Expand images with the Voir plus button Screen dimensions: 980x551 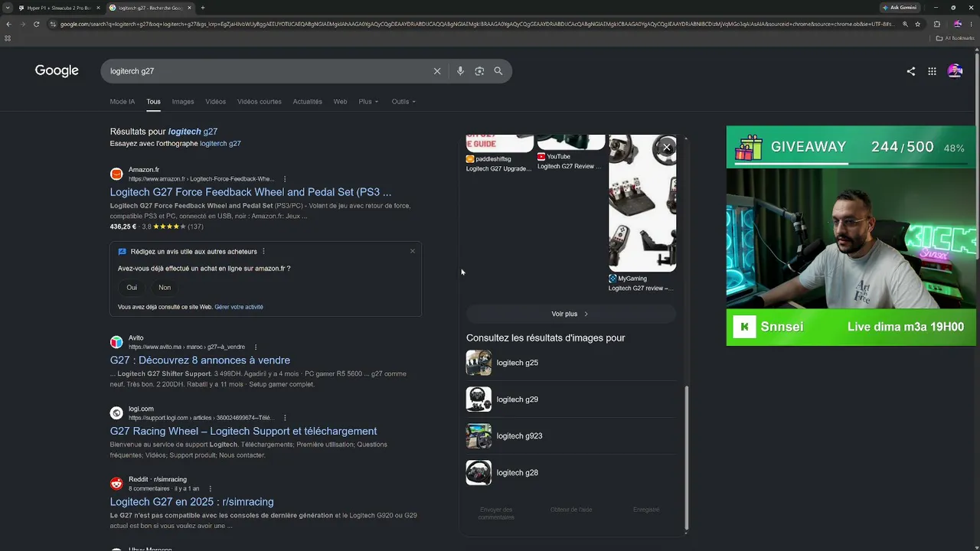pos(570,314)
